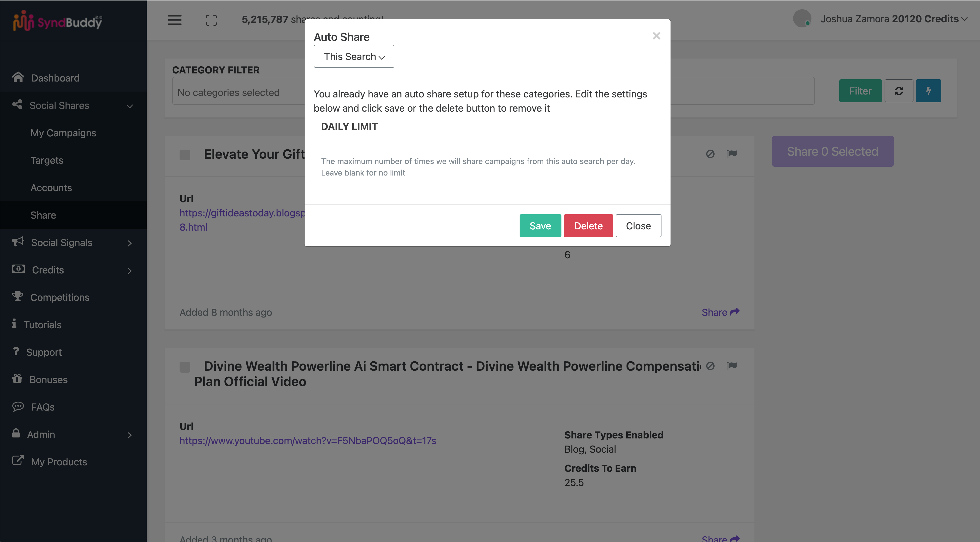The image size is (980, 542).
Task: Open Joshua Zamora account dropdown
Action: point(893,19)
